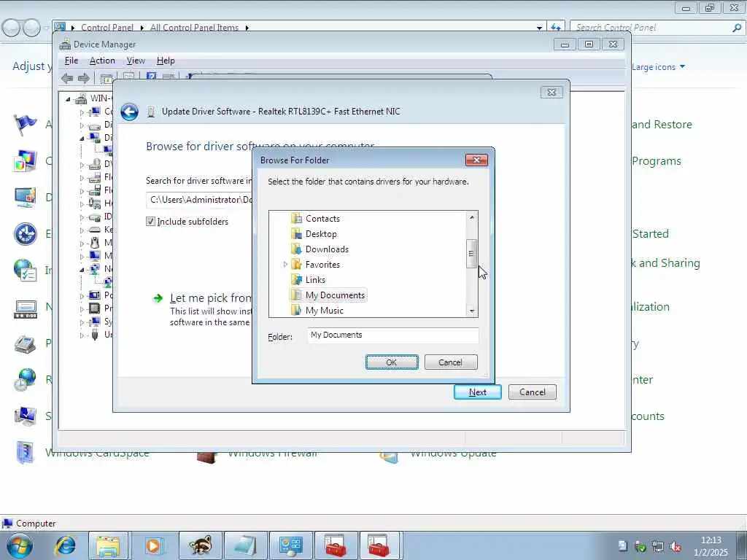
Task: Click the Contacts folder icon
Action: point(296,219)
